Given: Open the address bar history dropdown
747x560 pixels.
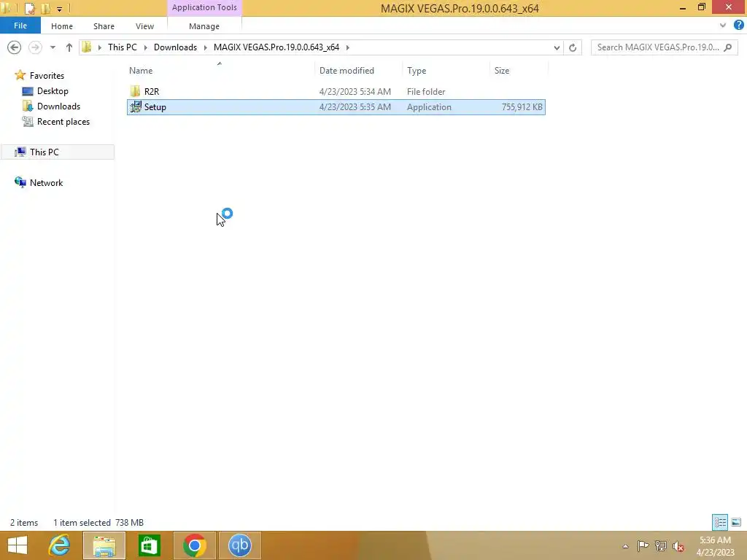Looking at the screenshot, I should [557, 47].
